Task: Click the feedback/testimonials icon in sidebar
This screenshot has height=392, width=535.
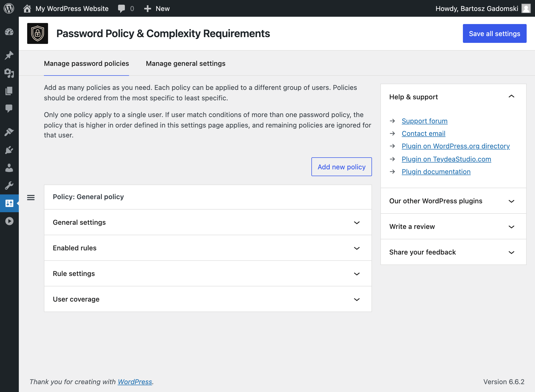Action: 9,108
